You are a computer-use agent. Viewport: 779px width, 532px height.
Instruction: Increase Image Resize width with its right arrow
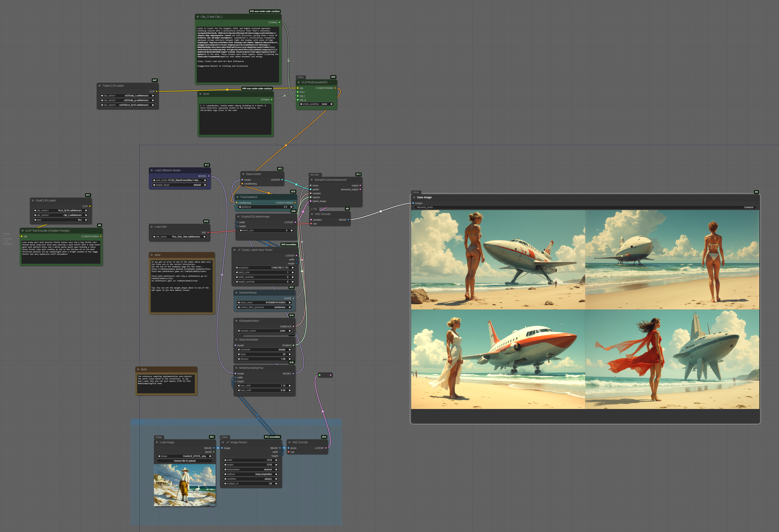277,460
